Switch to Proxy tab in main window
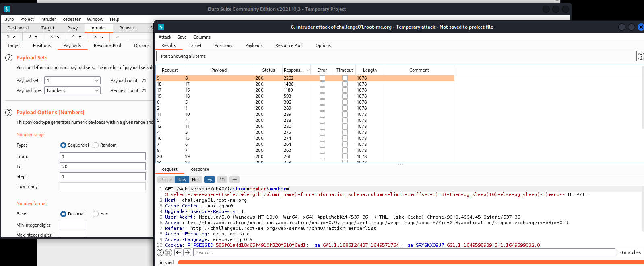The width and height of the screenshot is (644, 266). [72, 28]
